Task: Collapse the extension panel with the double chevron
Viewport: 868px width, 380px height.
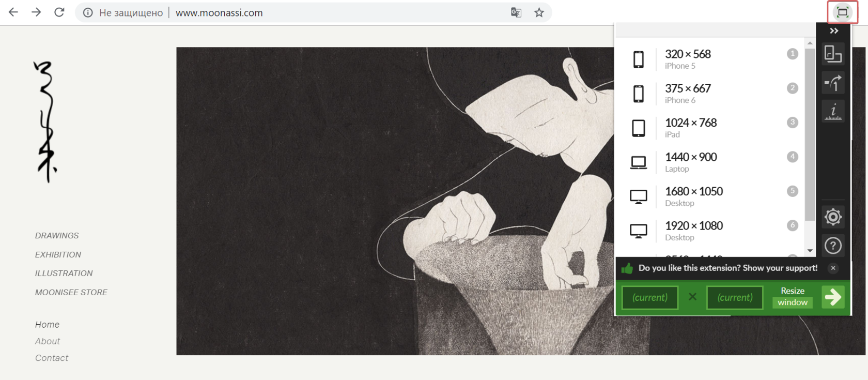Action: pos(833,31)
